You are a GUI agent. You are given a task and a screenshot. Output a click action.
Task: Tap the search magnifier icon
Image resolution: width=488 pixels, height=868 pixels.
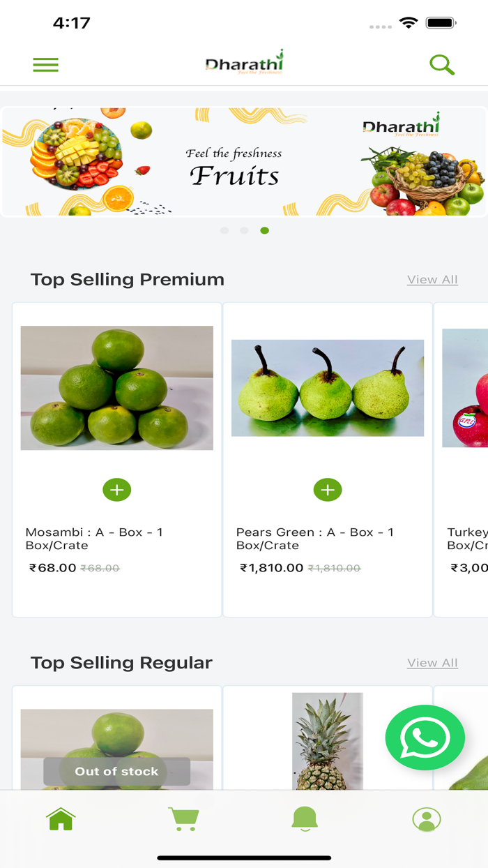coord(442,65)
